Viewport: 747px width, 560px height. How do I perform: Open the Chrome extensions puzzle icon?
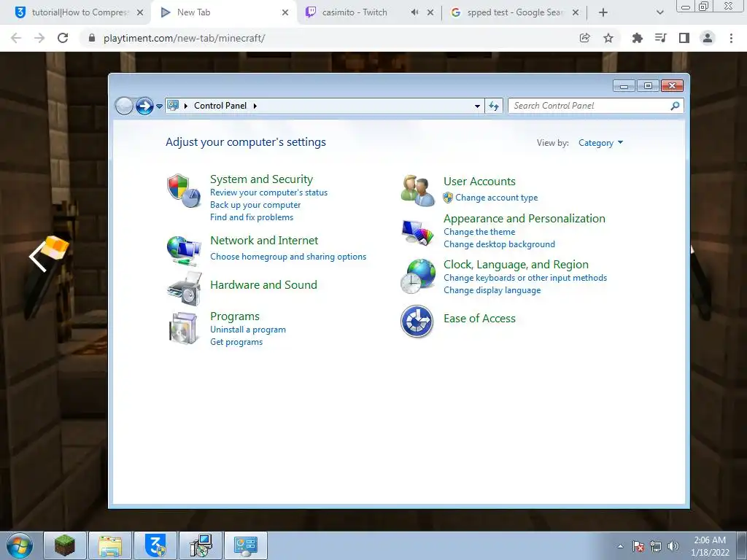[x=637, y=38]
